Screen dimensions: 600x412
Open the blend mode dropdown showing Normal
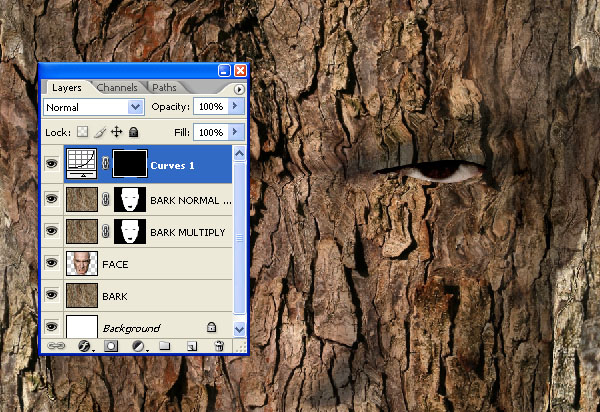click(x=94, y=106)
